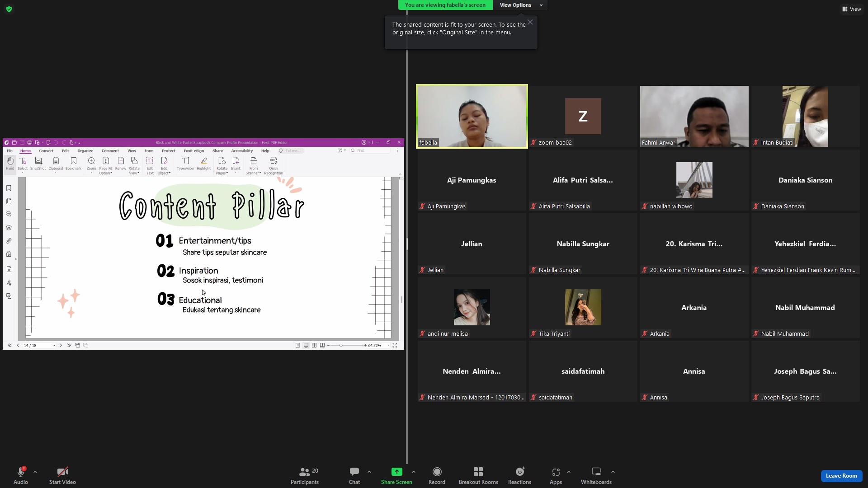Click the encryption shield icon
Image resolution: width=868 pixels, height=488 pixels.
pyautogui.click(x=9, y=9)
